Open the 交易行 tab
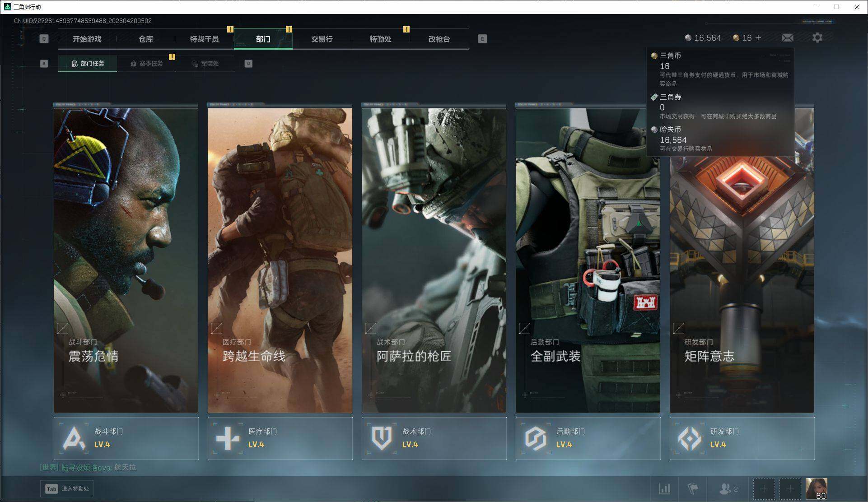 coord(322,39)
